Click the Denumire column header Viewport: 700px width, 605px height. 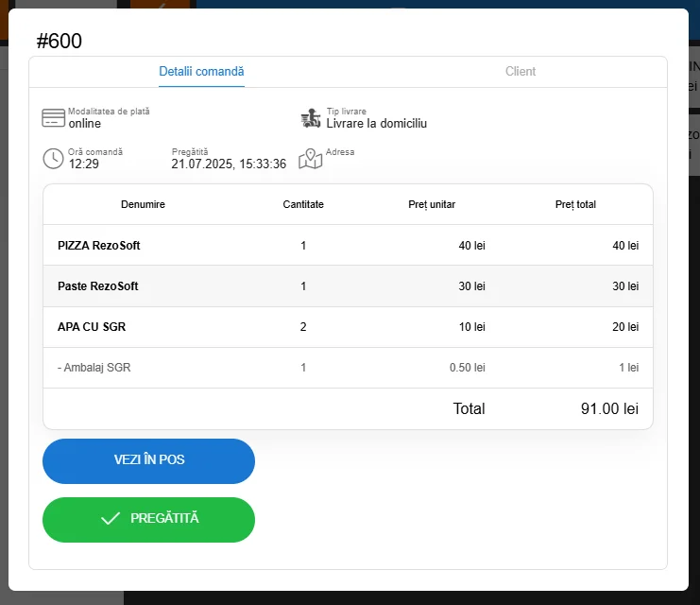143,204
